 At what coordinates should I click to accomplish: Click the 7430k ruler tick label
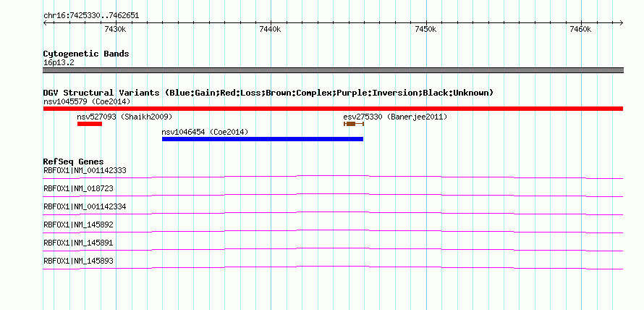[115, 29]
